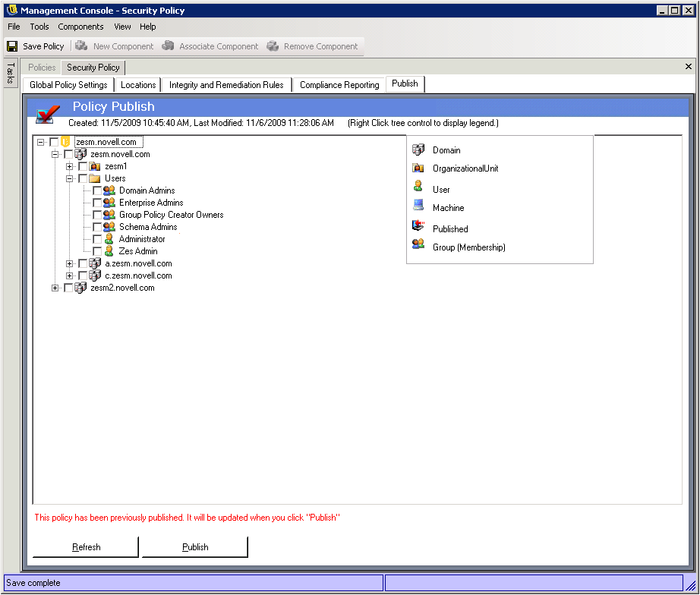Open the View menu
The width and height of the screenshot is (700, 595).
pyautogui.click(x=122, y=27)
